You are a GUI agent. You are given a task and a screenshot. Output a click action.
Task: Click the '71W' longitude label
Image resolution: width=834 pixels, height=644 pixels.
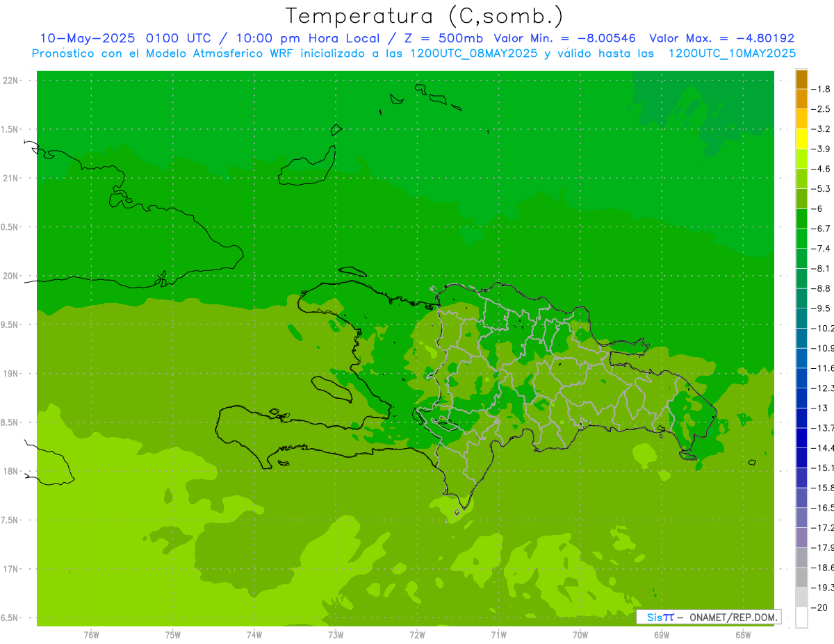tap(498, 634)
